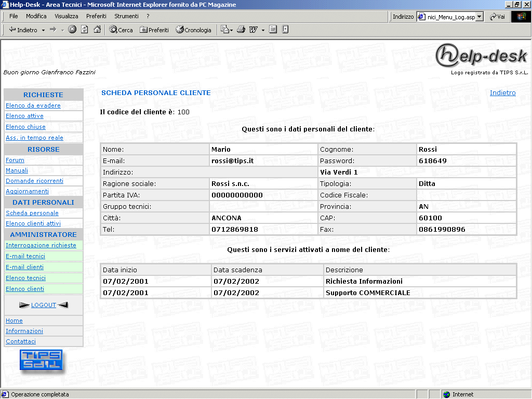Click the TIPS logo image
This screenshot has width=532, height=399.
coord(42,361)
